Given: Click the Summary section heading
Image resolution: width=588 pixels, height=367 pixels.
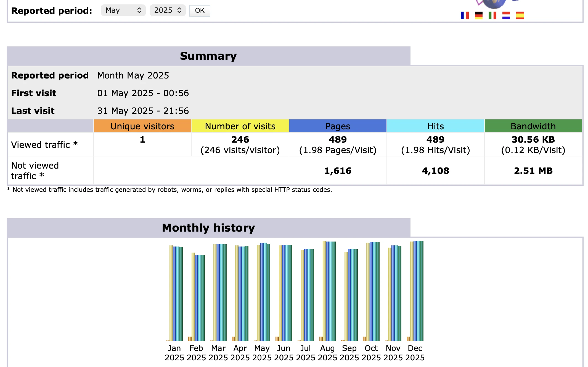Looking at the screenshot, I should pos(208,56).
